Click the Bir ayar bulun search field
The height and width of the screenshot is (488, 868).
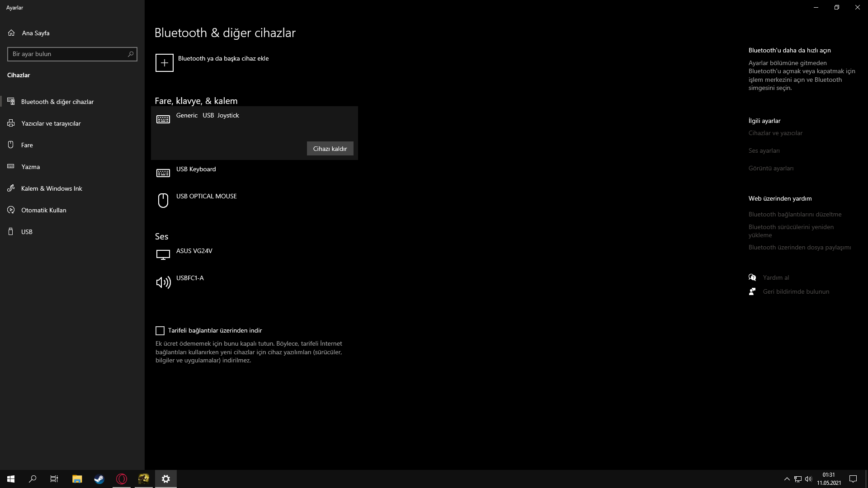[x=68, y=54]
